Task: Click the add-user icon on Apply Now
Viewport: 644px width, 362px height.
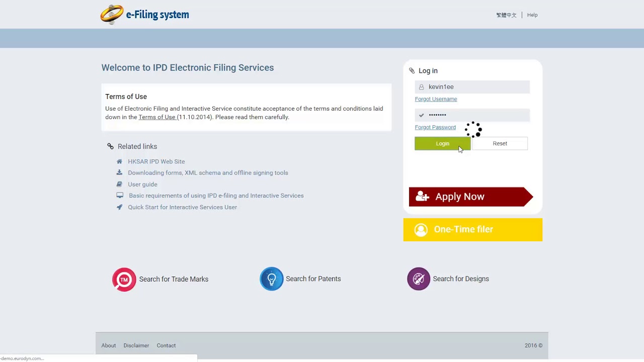Action: click(422, 197)
